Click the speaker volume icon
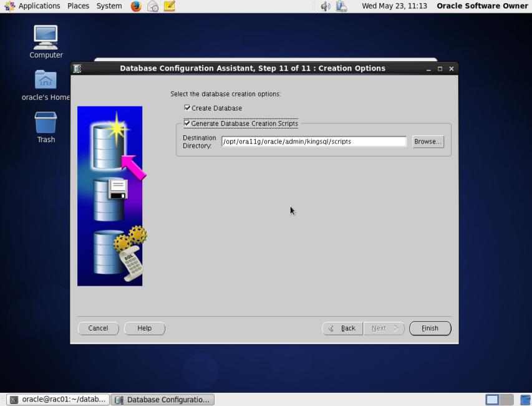 [325, 6]
